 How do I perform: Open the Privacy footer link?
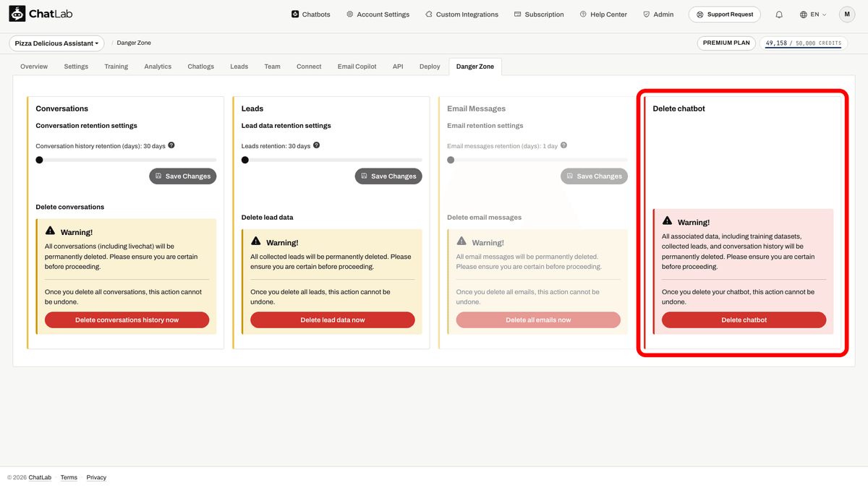[96, 478]
